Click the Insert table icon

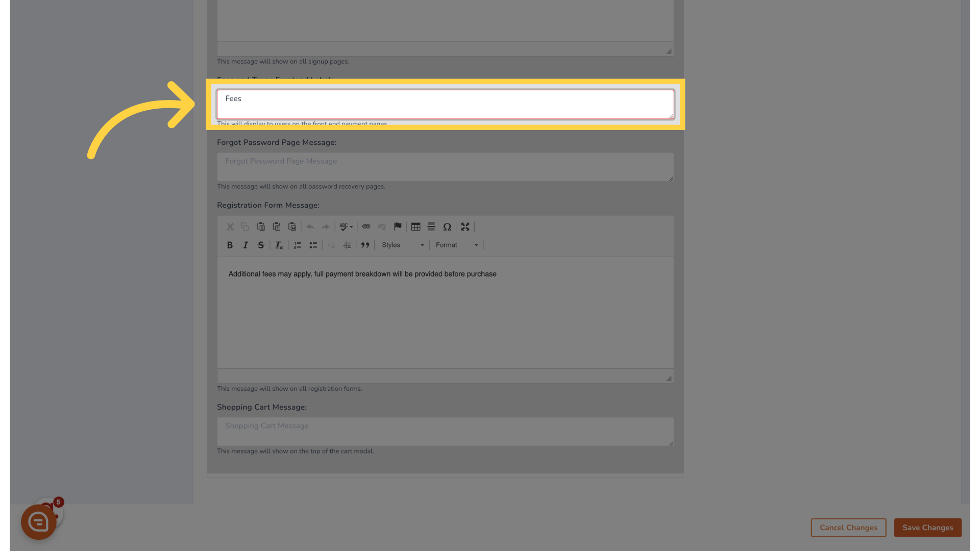point(415,227)
